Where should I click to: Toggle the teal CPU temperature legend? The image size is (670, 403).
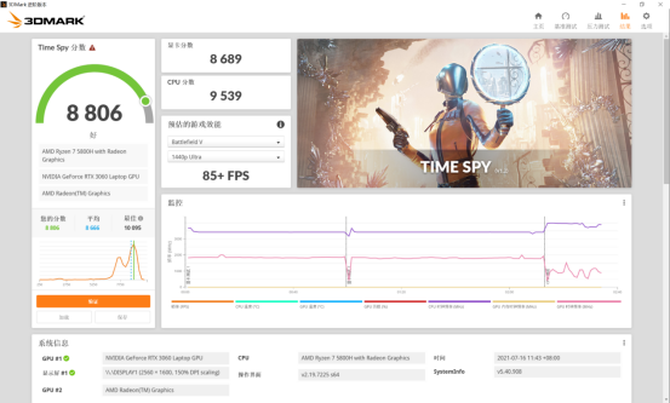[x=266, y=303]
